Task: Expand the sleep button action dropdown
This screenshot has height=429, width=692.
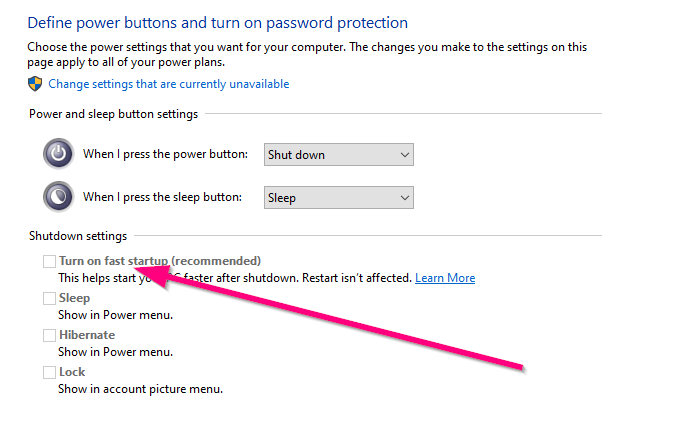Action: coord(339,198)
